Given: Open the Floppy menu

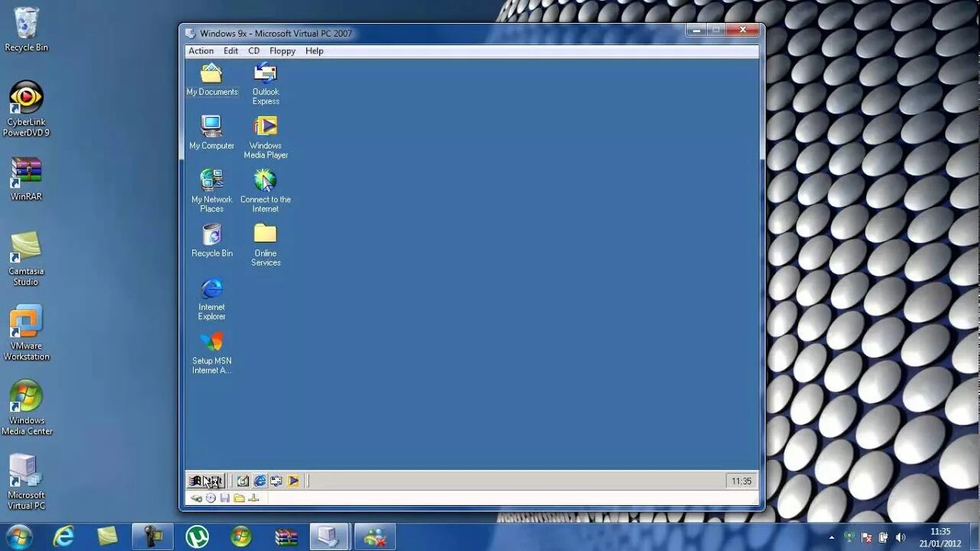Looking at the screenshot, I should [x=283, y=51].
